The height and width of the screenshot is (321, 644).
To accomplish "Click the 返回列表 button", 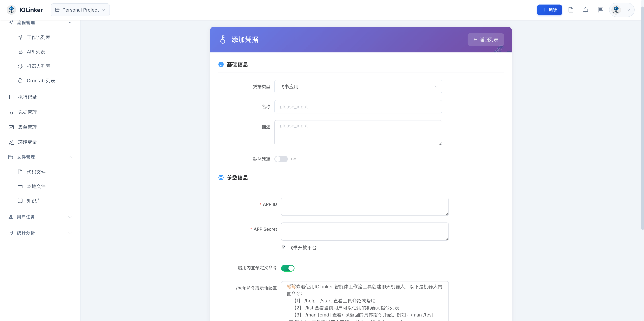I will tap(486, 40).
